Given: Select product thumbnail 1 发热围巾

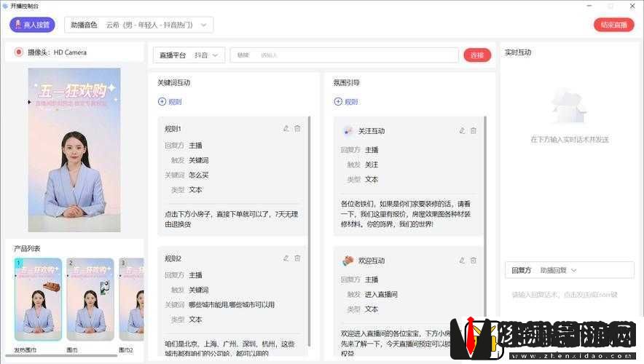Looking at the screenshot, I should pos(38,299).
